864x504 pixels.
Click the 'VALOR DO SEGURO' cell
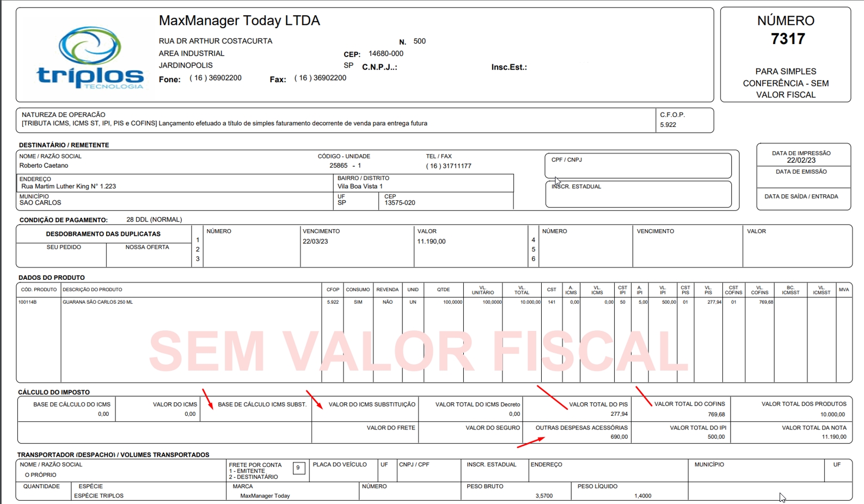[470, 432]
